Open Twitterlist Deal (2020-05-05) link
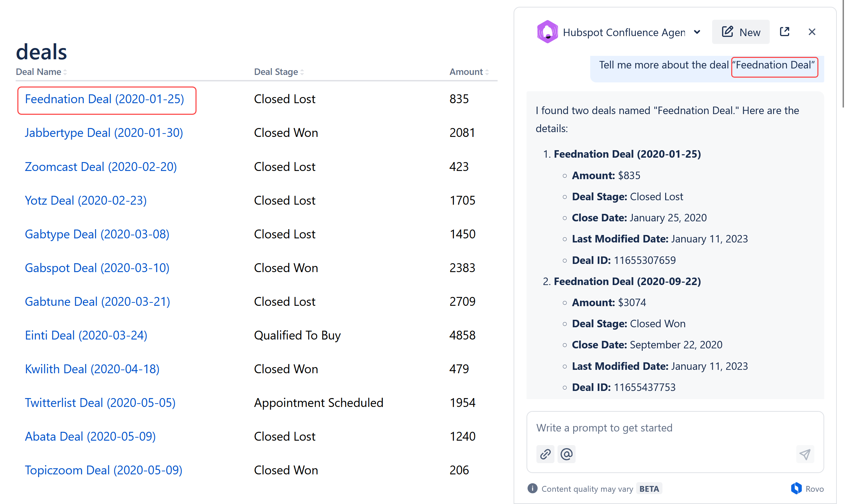 point(100,403)
